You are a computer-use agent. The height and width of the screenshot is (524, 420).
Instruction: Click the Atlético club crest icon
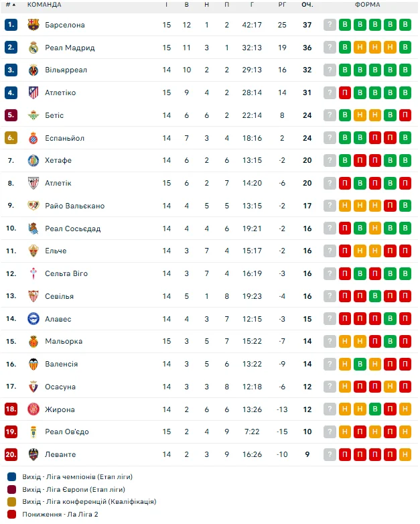[33, 92]
